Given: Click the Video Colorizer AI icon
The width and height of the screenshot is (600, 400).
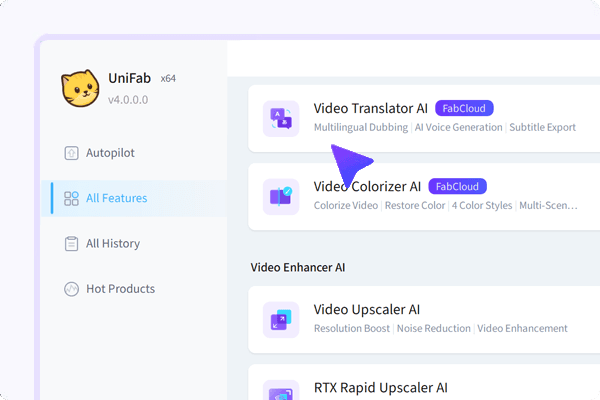Looking at the screenshot, I should pyautogui.click(x=281, y=196).
